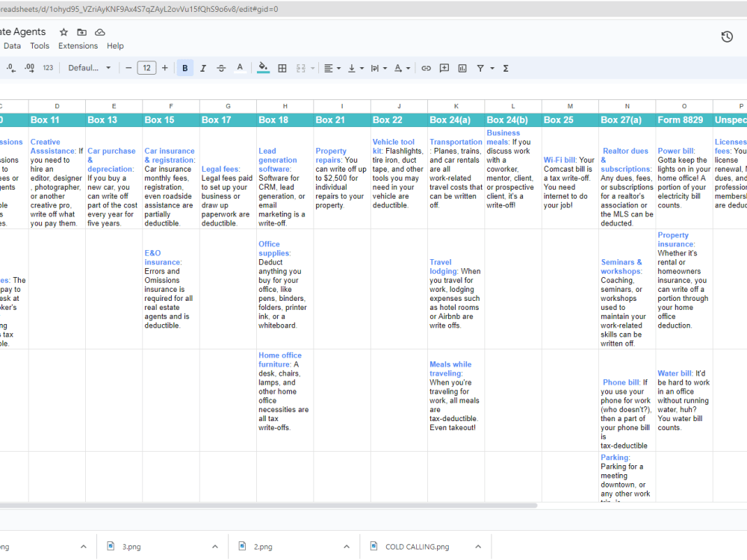Expand options for 3.png download

pyautogui.click(x=215, y=547)
